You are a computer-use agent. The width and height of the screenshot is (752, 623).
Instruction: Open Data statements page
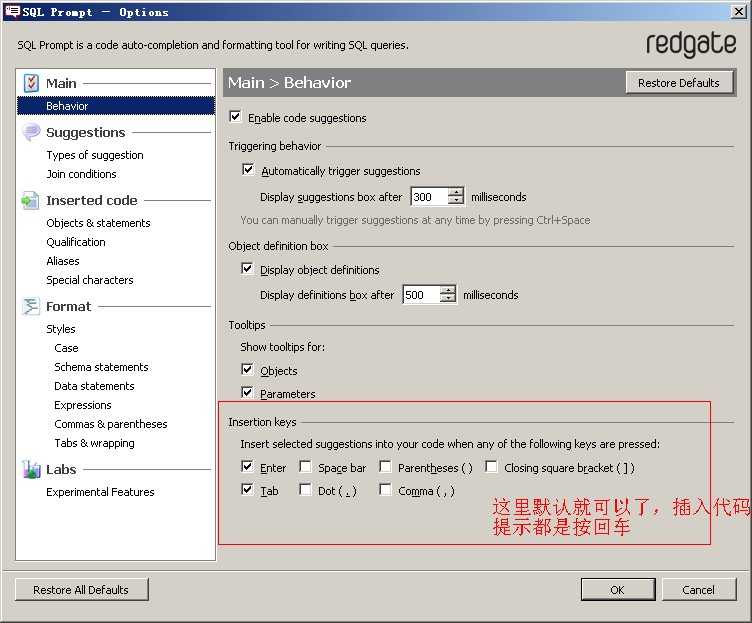(x=94, y=386)
